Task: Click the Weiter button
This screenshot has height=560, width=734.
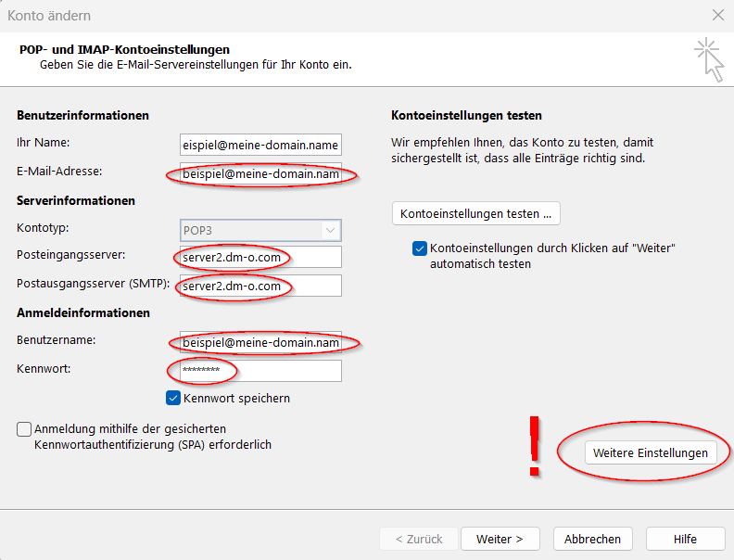Action: click(500, 539)
